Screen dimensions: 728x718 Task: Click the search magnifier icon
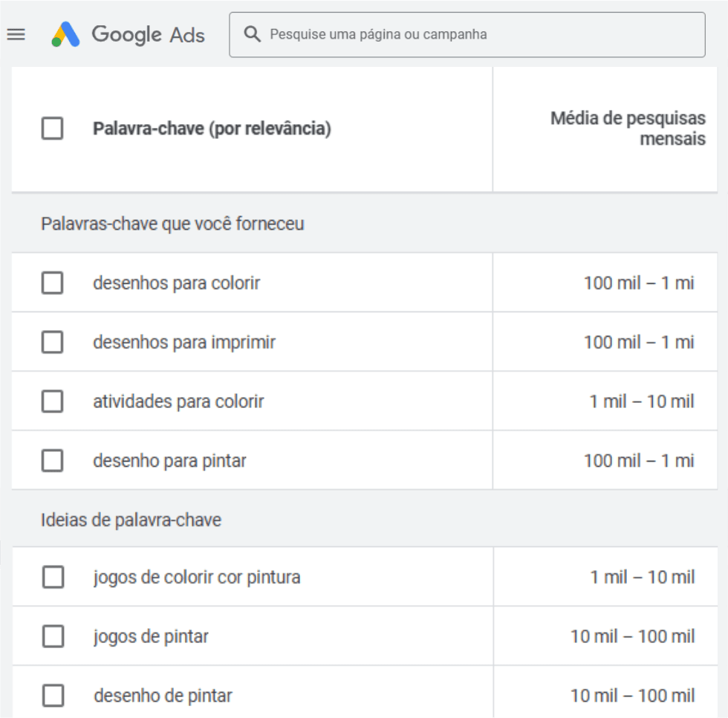click(x=253, y=35)
